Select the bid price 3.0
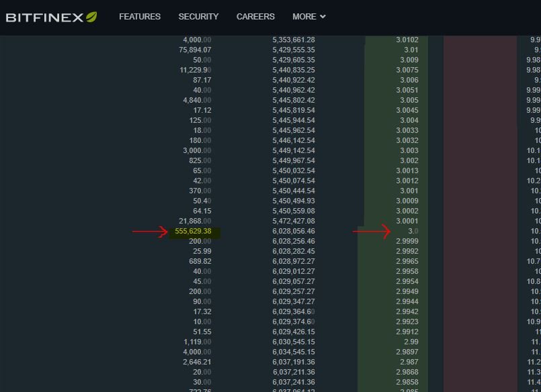The width and height of the screenshot is (541, 392). point(413,231)
